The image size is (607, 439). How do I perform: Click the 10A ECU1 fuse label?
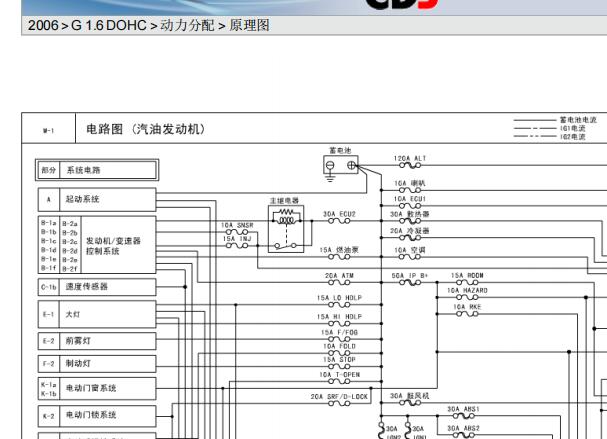(x=410, y=199)
